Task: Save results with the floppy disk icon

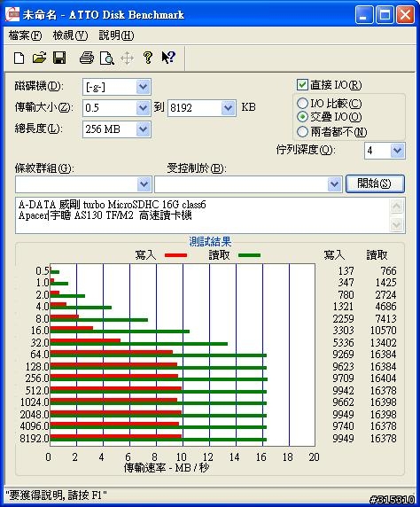Action: point(59,58)
